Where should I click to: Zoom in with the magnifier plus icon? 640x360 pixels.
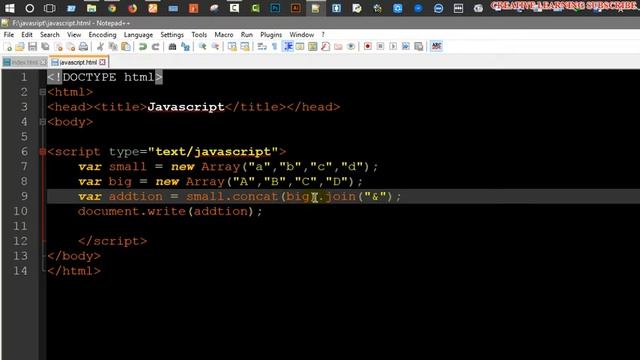202,47
